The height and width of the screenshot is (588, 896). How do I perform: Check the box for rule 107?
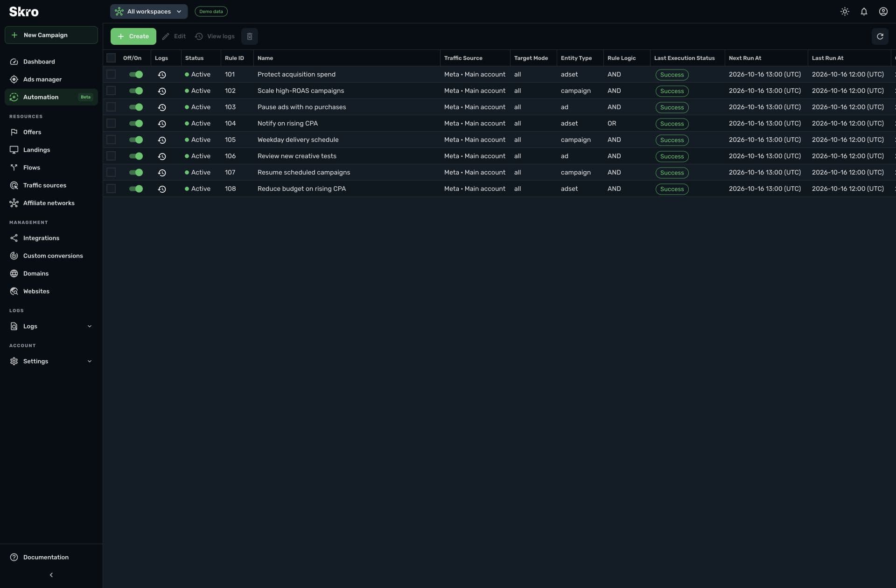click(111, 172)
